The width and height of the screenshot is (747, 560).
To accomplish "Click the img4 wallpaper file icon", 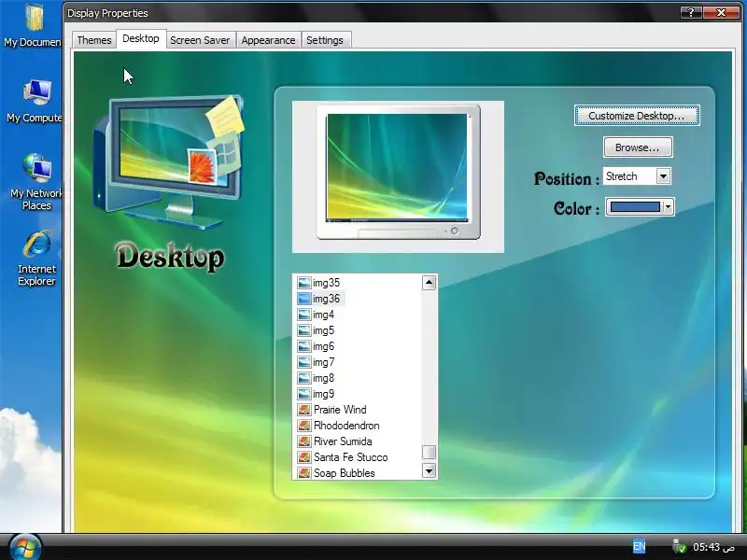I will [304, 315].
